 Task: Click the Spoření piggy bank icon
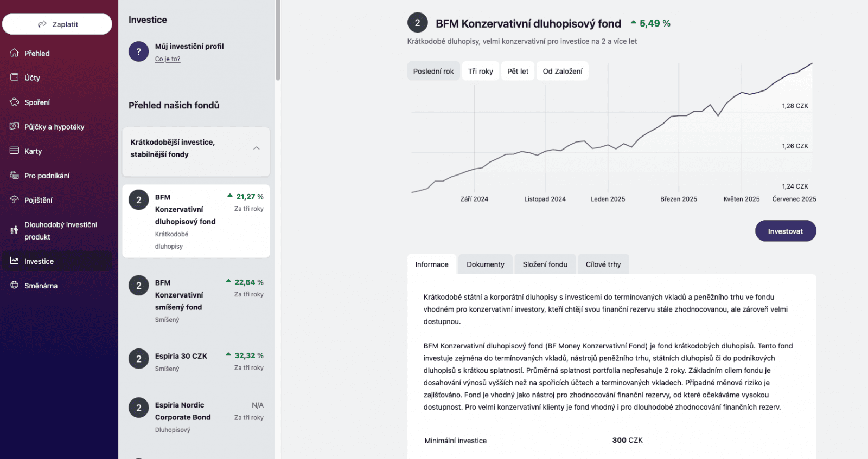[x=14, y=101]
